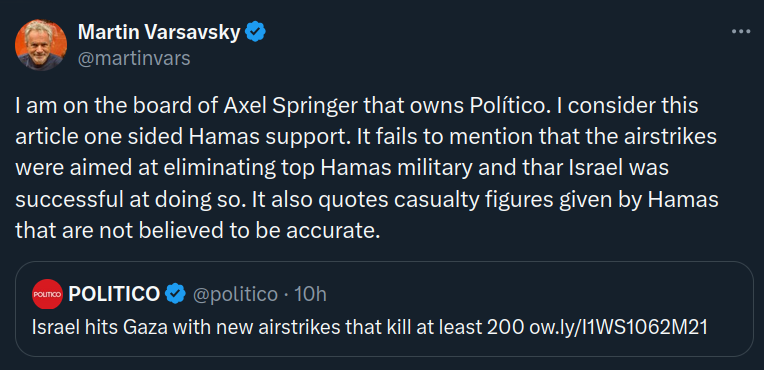This screenshot has width=764, height=370.
Task: Click final line "that are not believed to be accurate."
Action: coord(197,231)
